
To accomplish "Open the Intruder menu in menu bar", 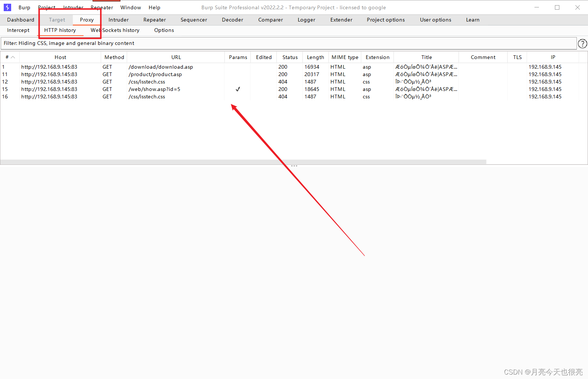I will 73,7.
